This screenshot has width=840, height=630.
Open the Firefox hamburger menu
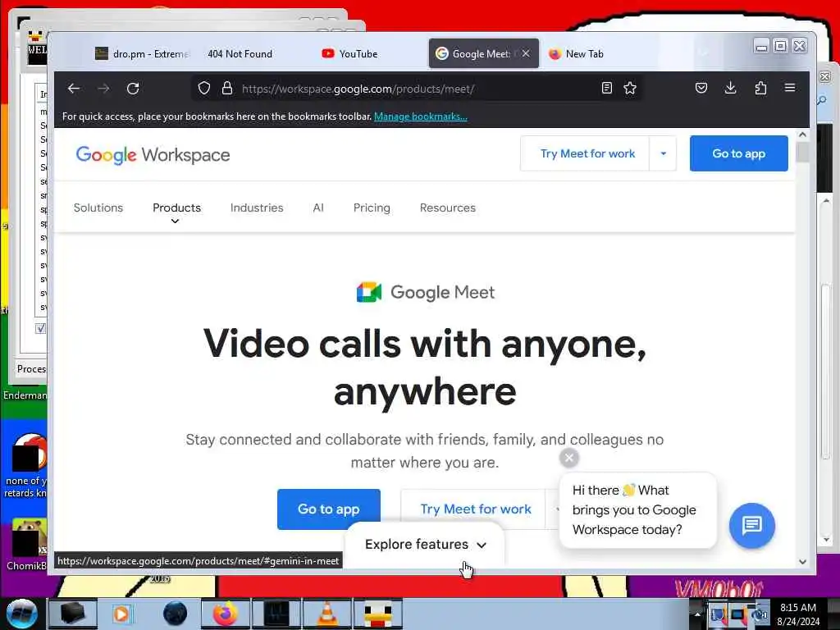tap(790, 88)
